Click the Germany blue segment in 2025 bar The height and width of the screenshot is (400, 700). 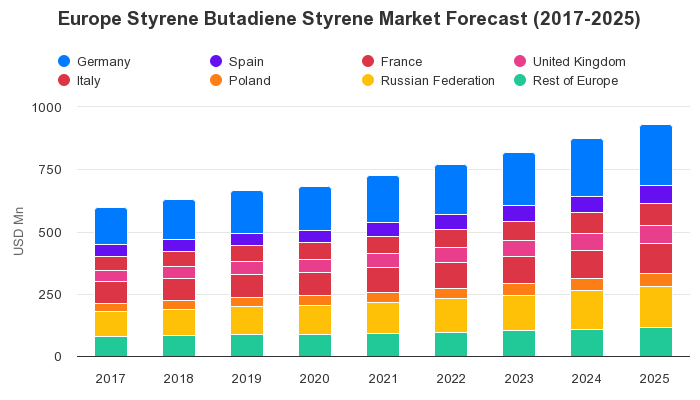656,155
